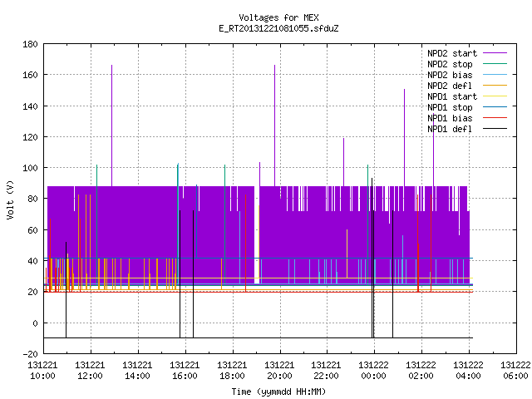Click the 'NPD2 stop' legend label
532x399 pixels.
coord(450,64)
